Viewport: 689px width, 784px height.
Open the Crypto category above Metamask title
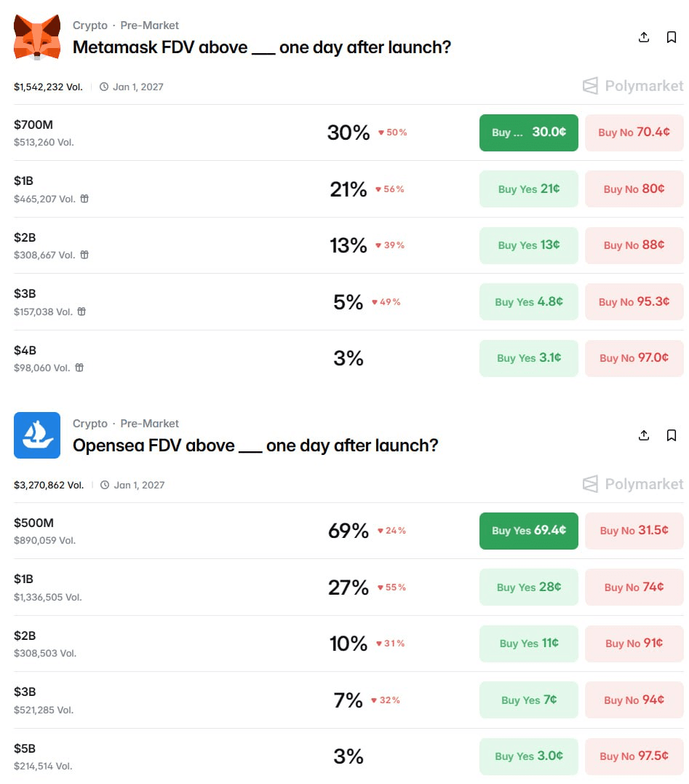[x=89, y=25]
